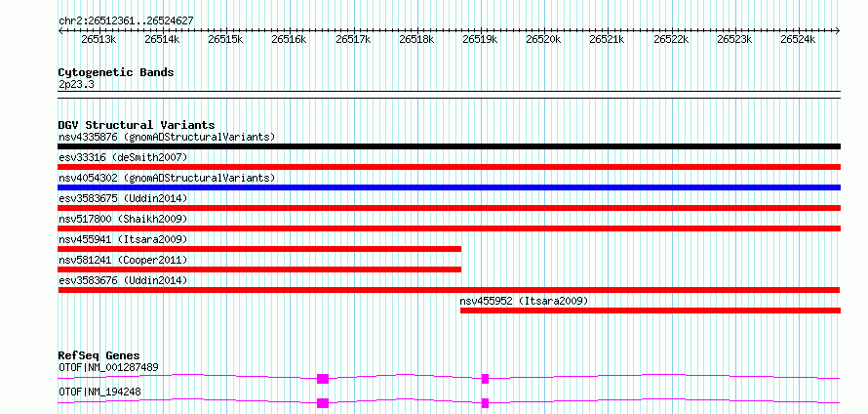Open the nsv517800 (Shaikh2009) variant label
The height and width of the screenshot is (414, 868).
[123, 219]
